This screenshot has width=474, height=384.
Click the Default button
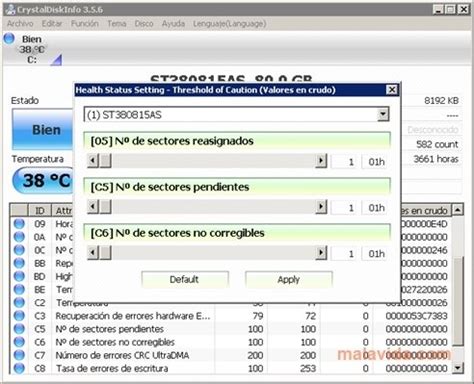pos(185,279)
